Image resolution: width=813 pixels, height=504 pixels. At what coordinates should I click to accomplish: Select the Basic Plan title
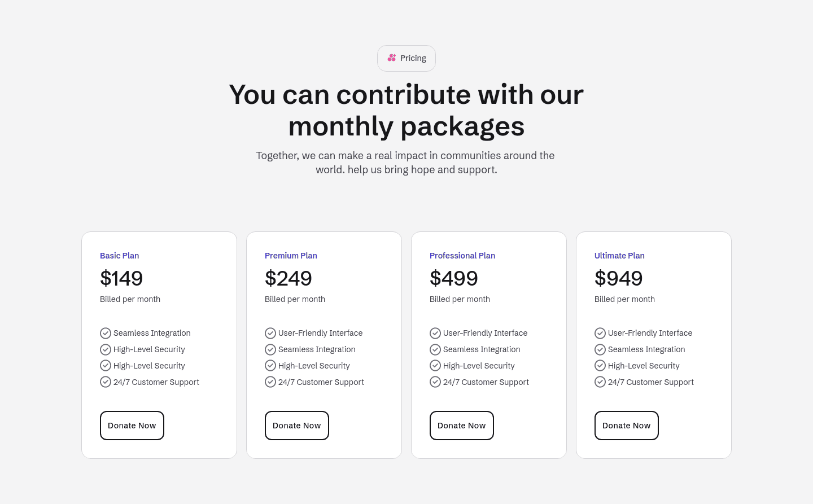[x=119, y=256]
